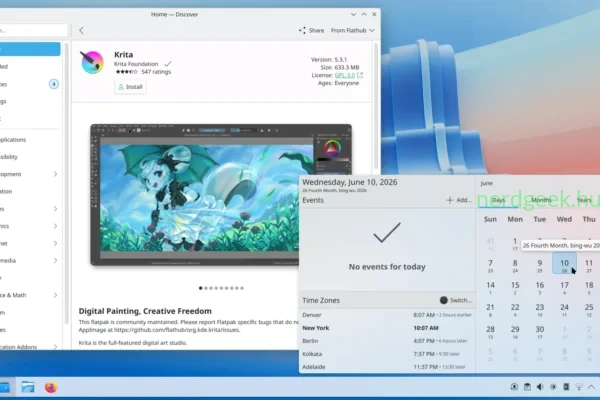Select June 30 in the calendar
The height and width of the screenshot is (400, 600).
click(x=540, y=331)
